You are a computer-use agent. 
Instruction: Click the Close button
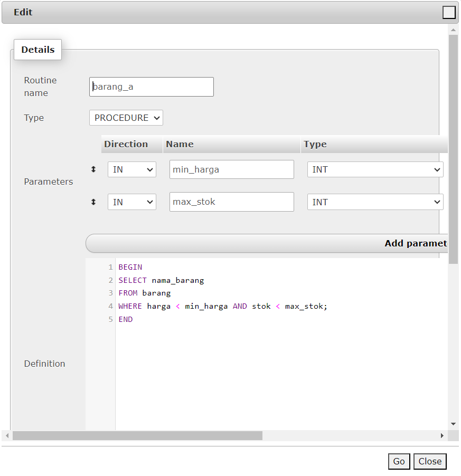pos(430,461)
